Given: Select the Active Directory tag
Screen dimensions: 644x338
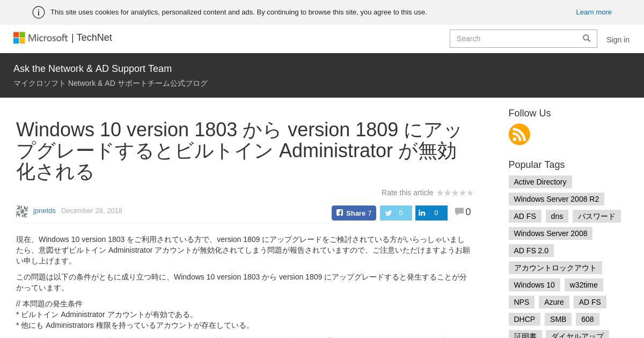Looking at the screenshot, I should pos(540,182).
